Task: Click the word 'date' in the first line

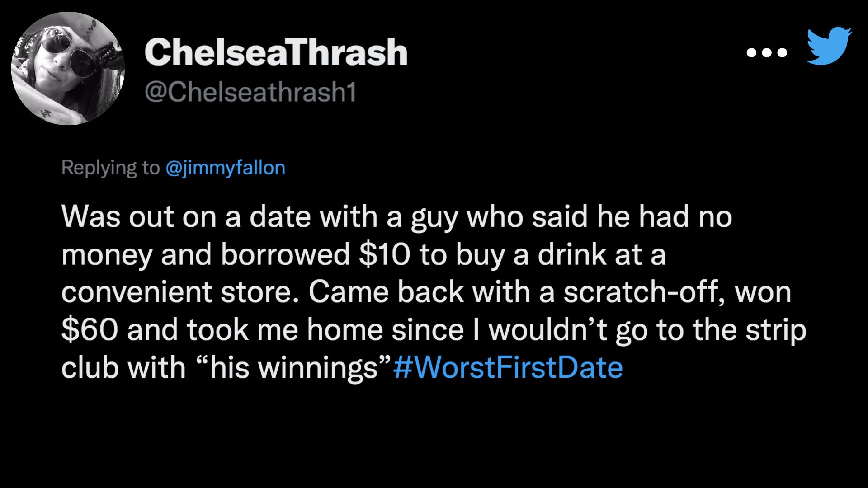Action: pyautogui.click(x=280, y=217)
